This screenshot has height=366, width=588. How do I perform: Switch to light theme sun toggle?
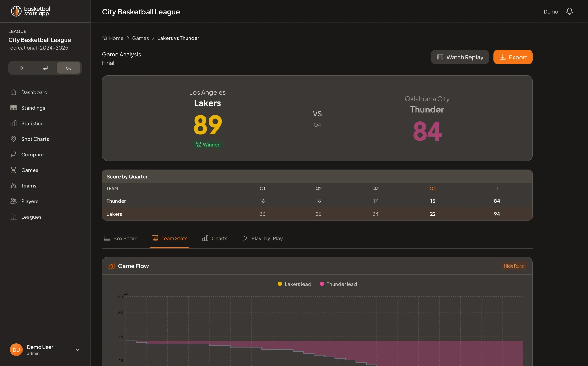coord(22,68)
